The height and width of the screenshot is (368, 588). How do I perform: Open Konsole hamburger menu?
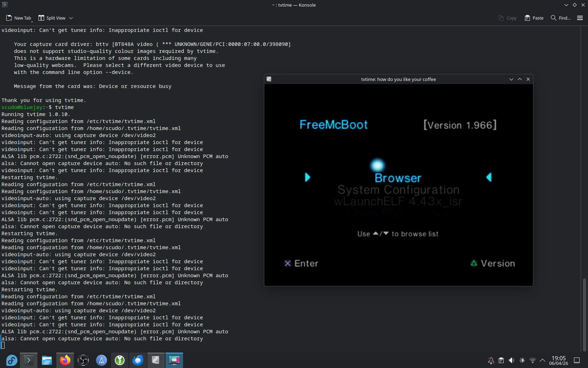click(580, 18)
